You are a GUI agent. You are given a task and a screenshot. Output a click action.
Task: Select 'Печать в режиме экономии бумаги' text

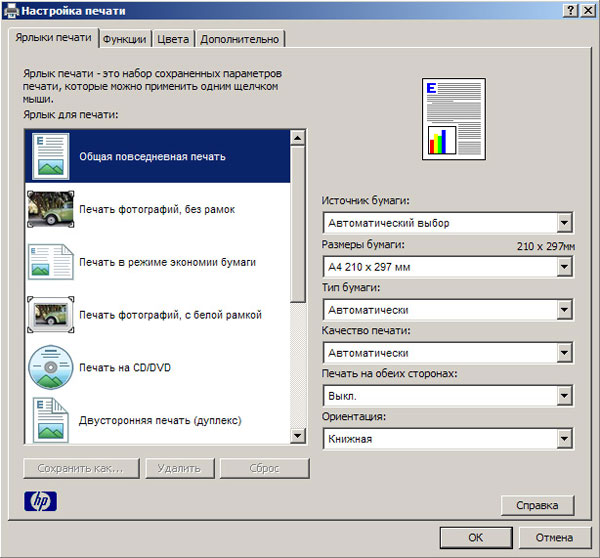pyautogui.click(x=168, y=262)
